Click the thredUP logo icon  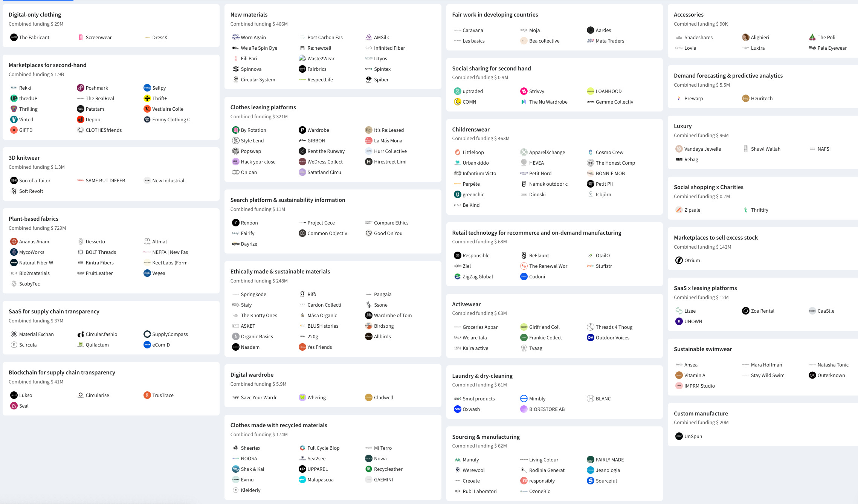[x=14, y=98]
